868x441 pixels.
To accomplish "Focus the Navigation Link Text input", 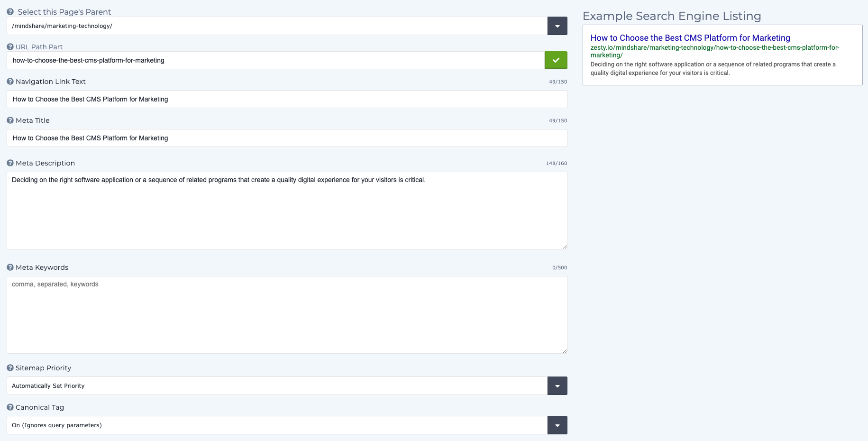I will coord(287,99).
